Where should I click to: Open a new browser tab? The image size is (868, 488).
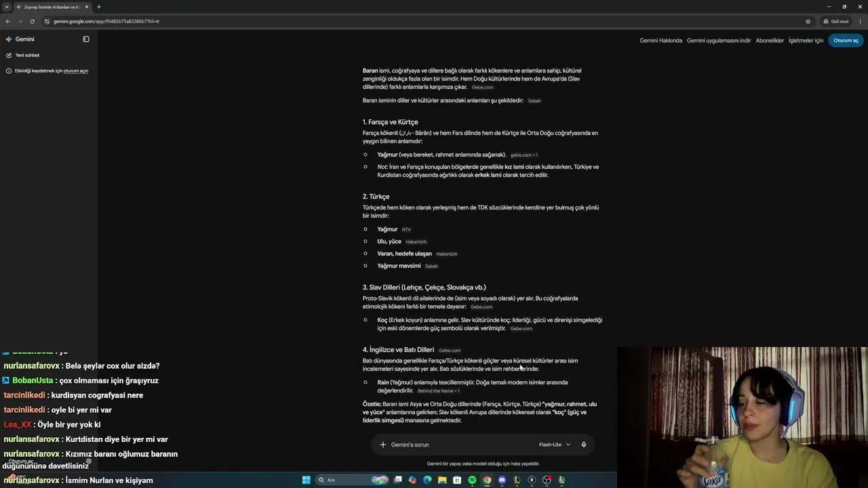(x=99, y=7)
